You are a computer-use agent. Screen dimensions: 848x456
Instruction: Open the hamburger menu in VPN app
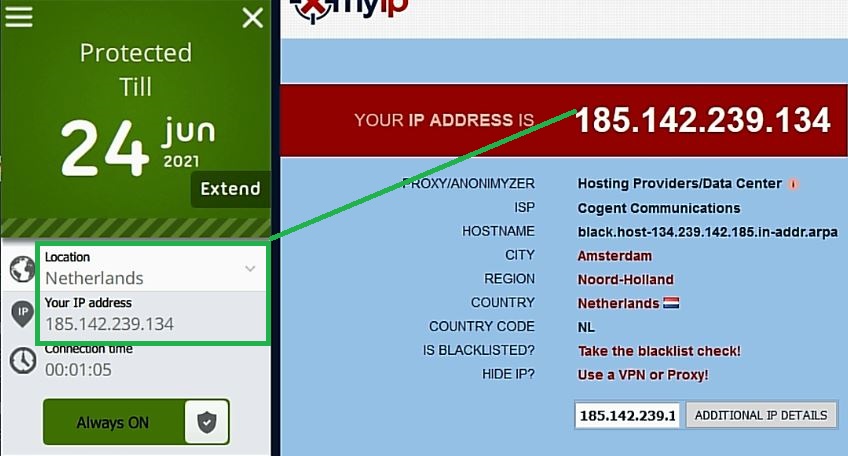(x=19, y=16)
